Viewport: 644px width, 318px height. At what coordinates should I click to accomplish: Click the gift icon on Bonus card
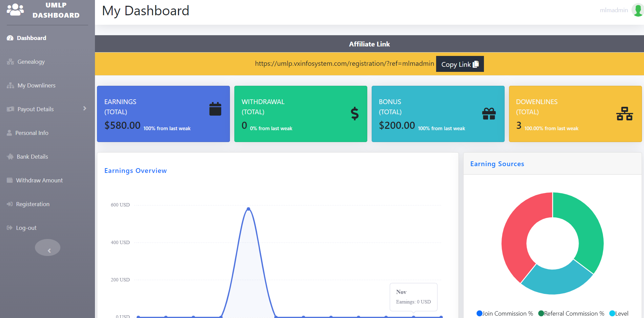[x=489, y=114]
